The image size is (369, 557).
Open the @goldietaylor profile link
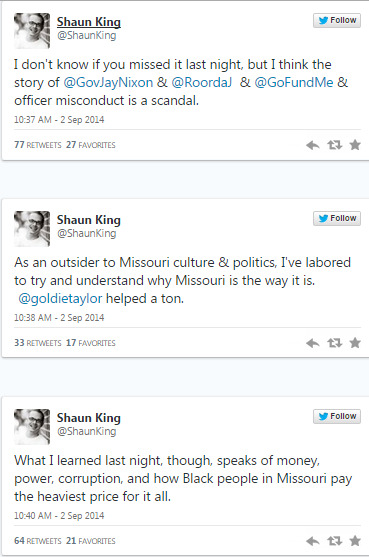60,298
